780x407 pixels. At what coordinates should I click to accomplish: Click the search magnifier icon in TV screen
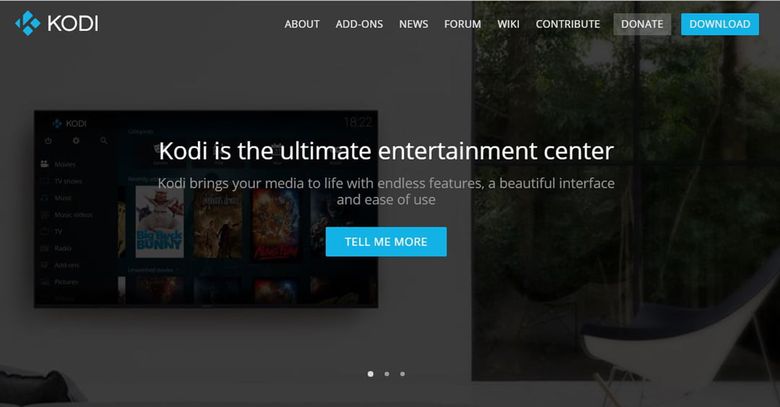click(103, 141)
